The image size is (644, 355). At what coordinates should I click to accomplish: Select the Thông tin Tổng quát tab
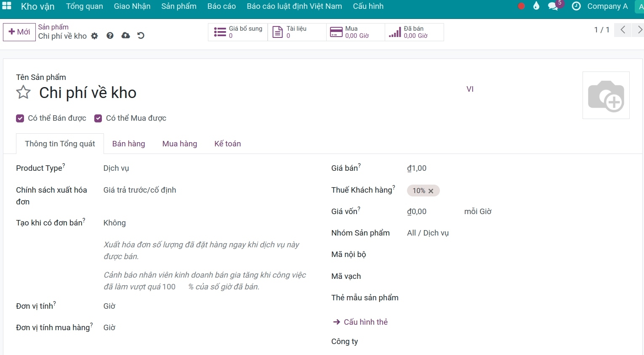coord(60,144)
